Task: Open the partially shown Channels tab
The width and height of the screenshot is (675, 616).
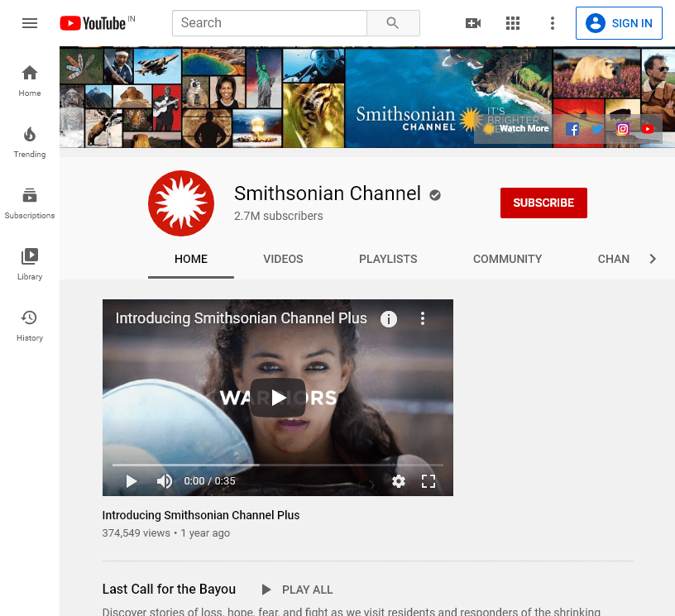Action: click(614, 259)
